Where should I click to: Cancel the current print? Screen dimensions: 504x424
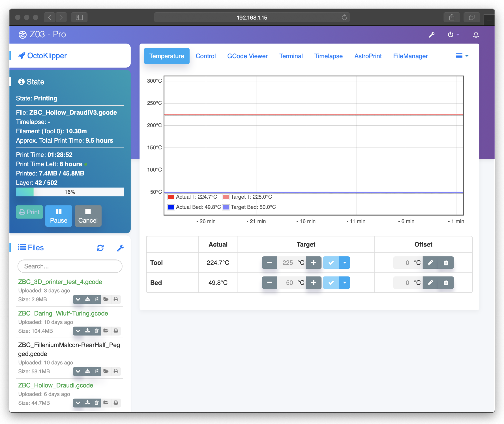click(88, 216)
